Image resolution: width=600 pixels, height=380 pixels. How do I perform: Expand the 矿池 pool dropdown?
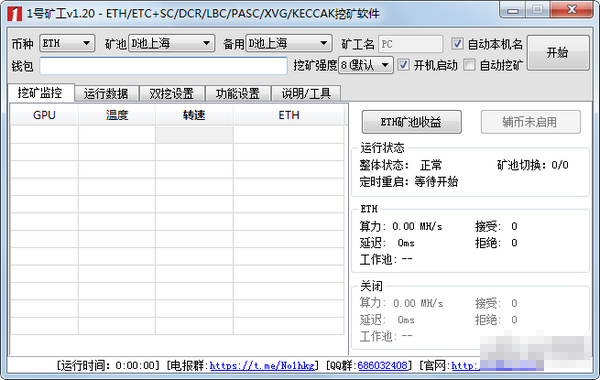click(171, 43)
